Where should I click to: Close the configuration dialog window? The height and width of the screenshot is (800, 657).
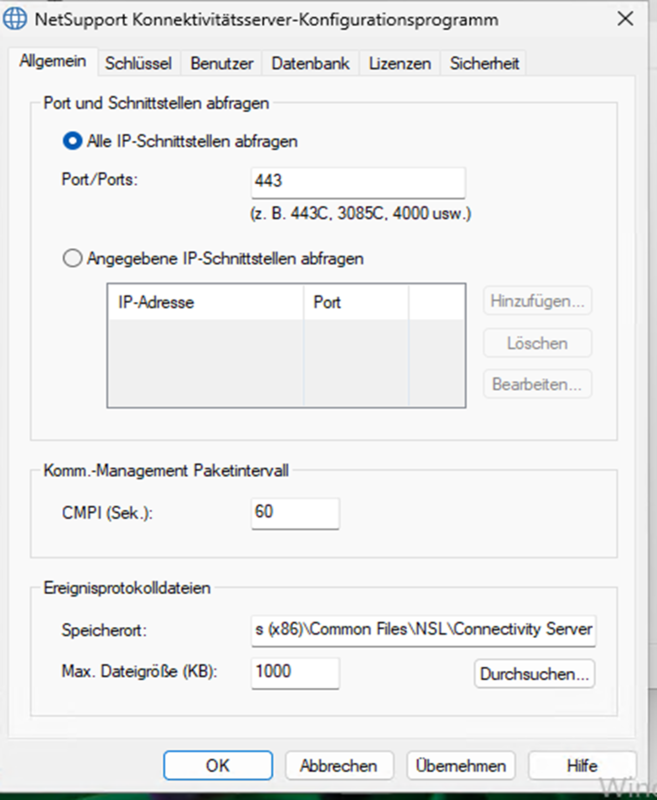pos(625,19)
